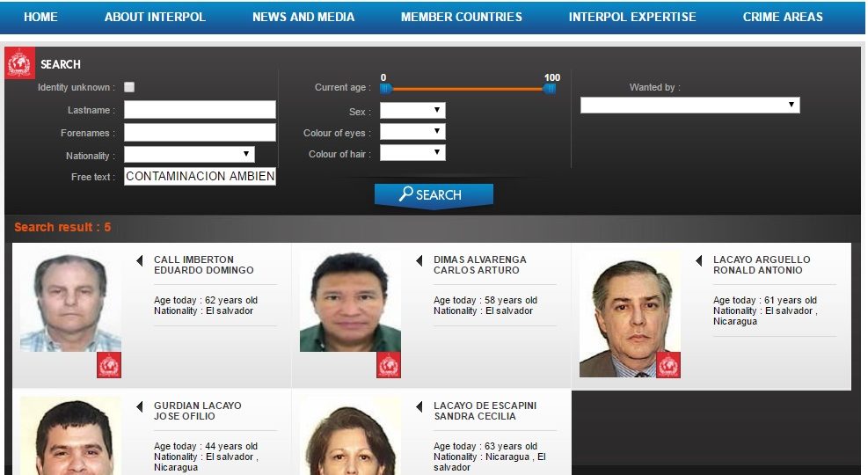The image size is (868, 475).
Task: Click the arrow icon beside DIMAS ALVARENGA name
Action: click(419, 260)
